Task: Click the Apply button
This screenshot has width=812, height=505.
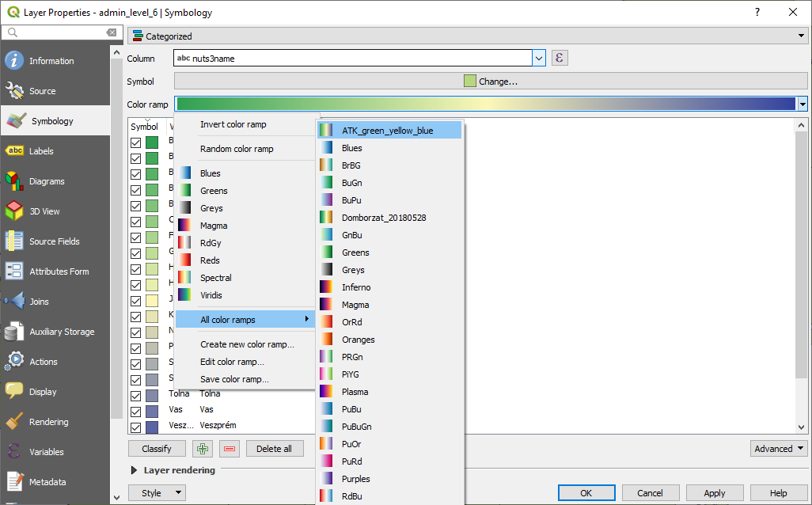Action: click(715, 492)
